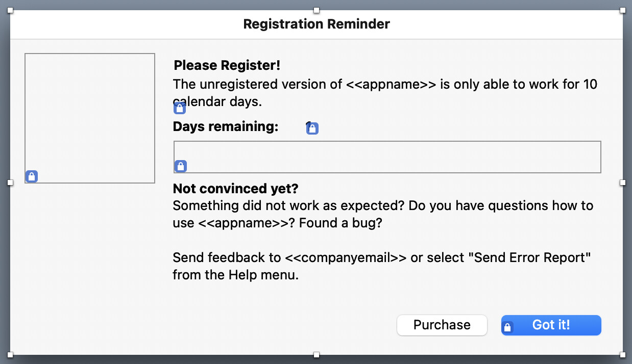Click the lock icon inside the empty wide box
The width and height of the screenshot is (632, 364).
[181, 166]
